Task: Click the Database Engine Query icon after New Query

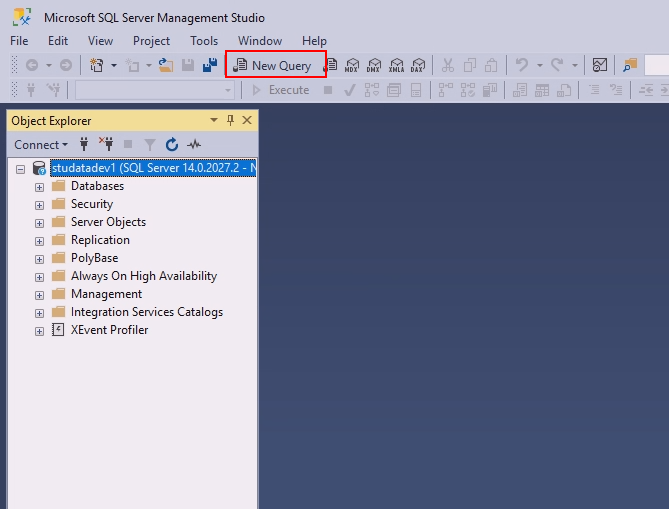Action: [x=331, y=65]
